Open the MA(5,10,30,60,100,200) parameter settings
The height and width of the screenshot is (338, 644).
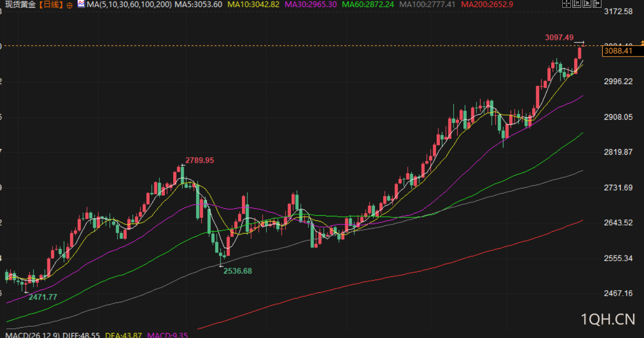click(129, 4)
